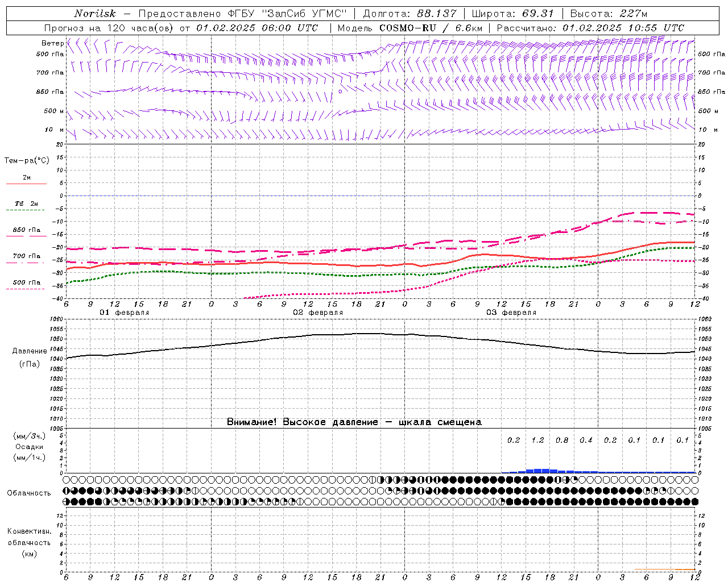
Task: Click the 'Модель COSMO-RU / 6.6км' text
Action: (x=409, y=28)
